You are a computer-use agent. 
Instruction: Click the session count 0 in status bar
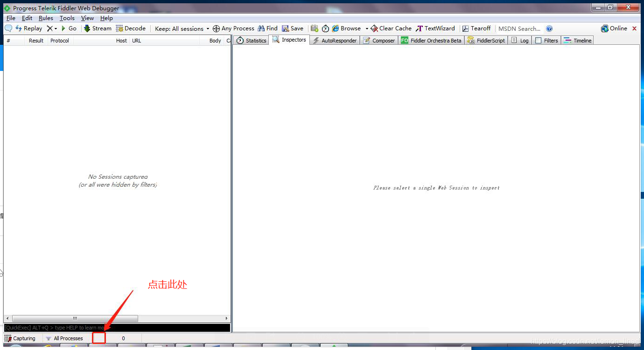click(123, 338)
